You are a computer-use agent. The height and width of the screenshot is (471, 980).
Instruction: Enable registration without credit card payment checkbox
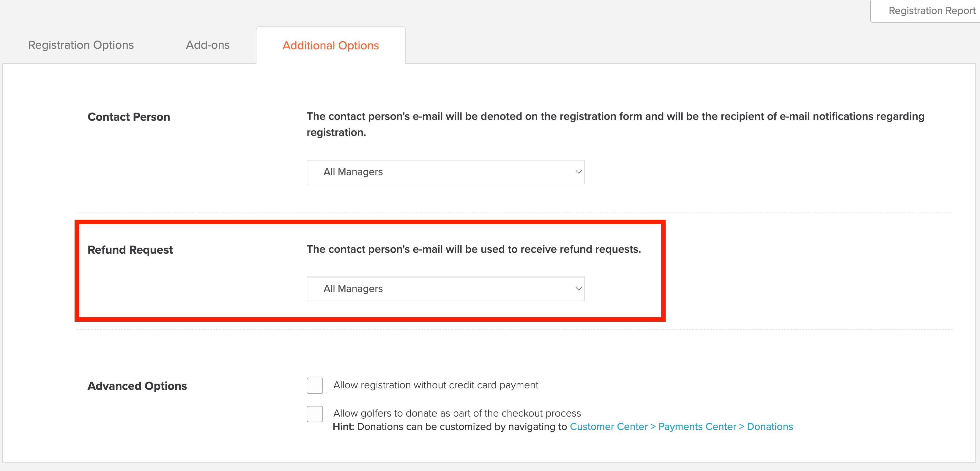click(x=315, y=386)
